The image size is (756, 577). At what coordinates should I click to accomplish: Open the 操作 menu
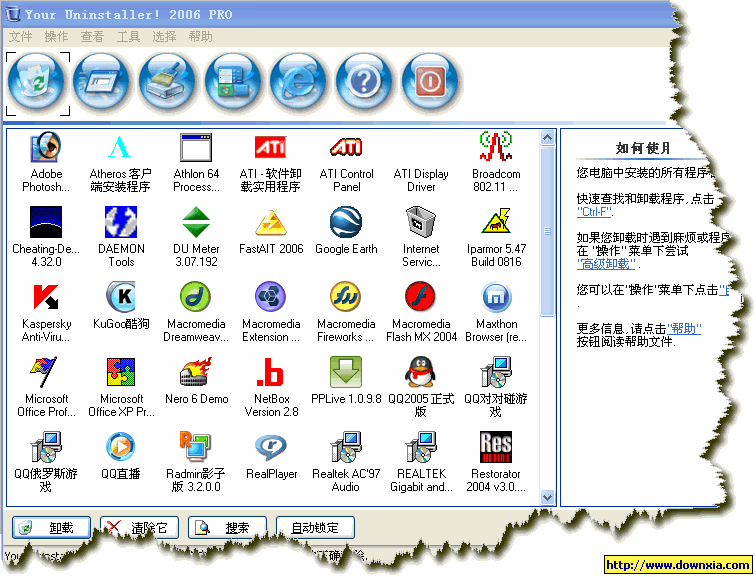coord(56,37)
